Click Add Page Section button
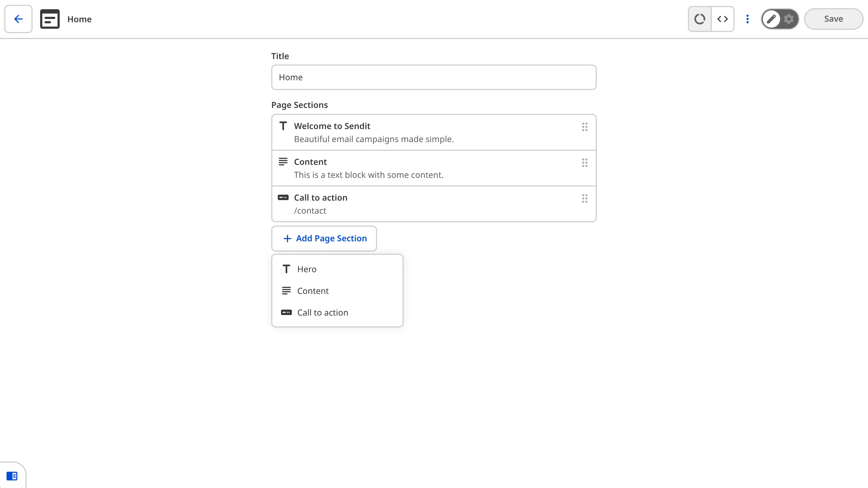Image resolution: width=868 pixels, height=488 pixels. 324,239
